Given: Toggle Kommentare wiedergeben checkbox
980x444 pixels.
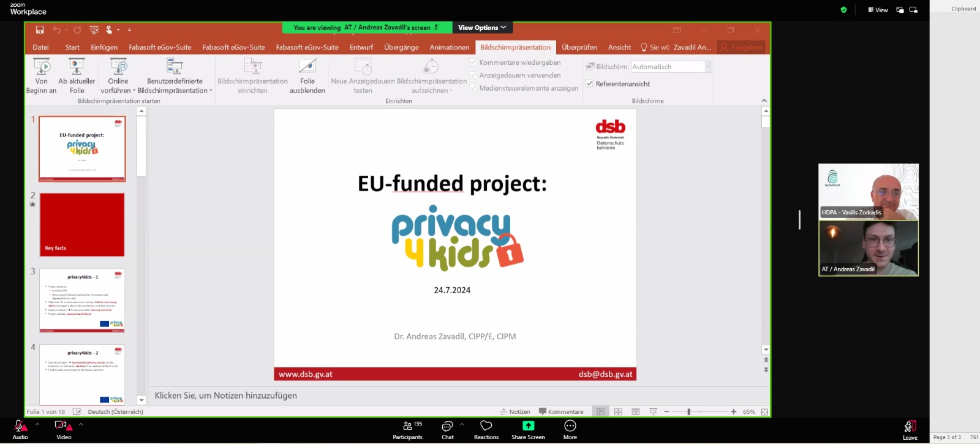Looking at the screenshot, I should point(473,62).
